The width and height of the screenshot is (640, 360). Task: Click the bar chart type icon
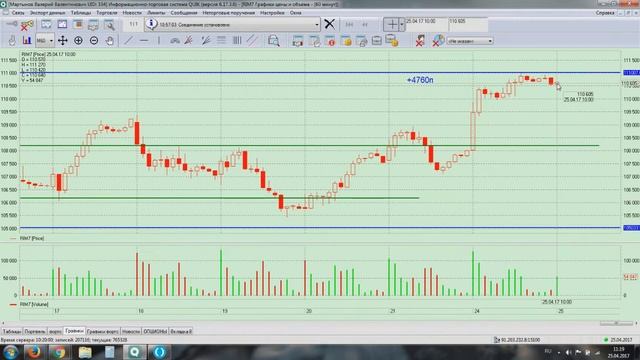point(27,40)
